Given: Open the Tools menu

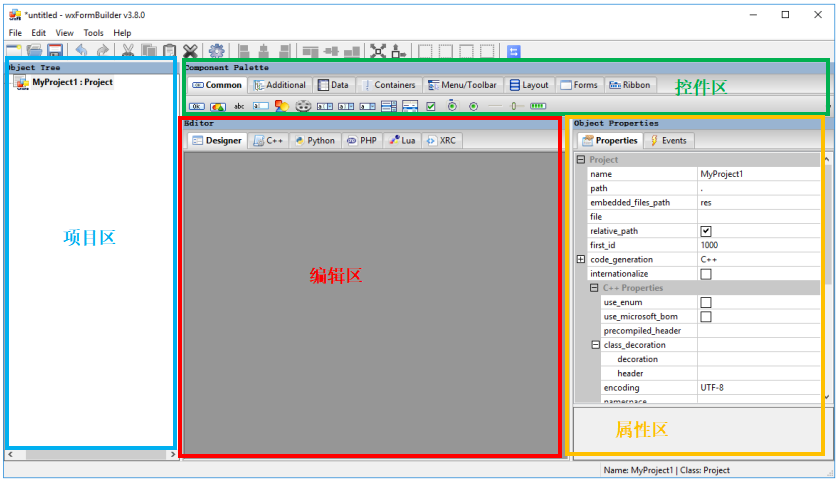Looking at the screenshot, I should [93, 33].
